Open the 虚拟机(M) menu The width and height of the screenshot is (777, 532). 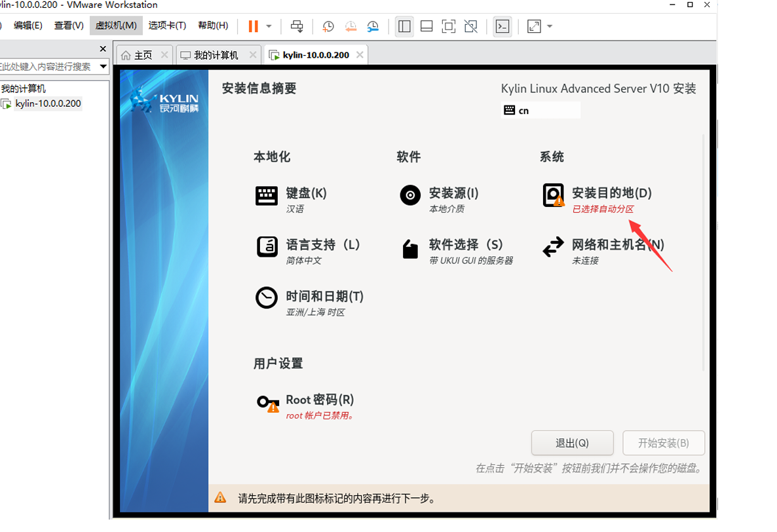[116, 26]
